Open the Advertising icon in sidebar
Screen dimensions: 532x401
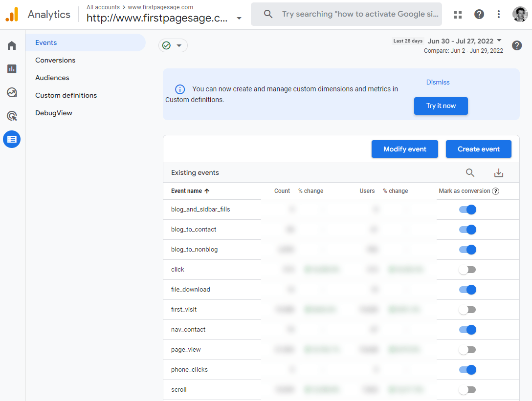[x=12, y=116]
